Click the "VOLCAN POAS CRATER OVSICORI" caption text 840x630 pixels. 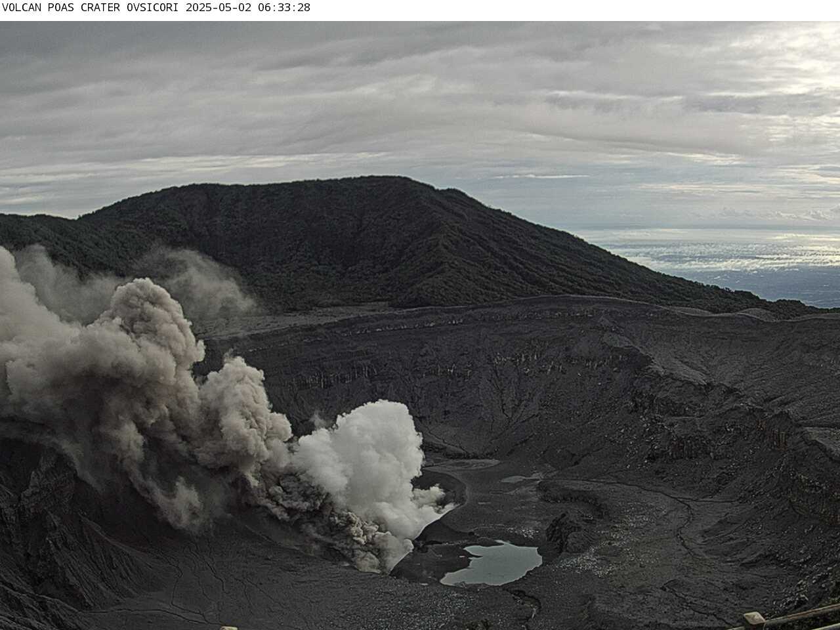click(92, 8)
